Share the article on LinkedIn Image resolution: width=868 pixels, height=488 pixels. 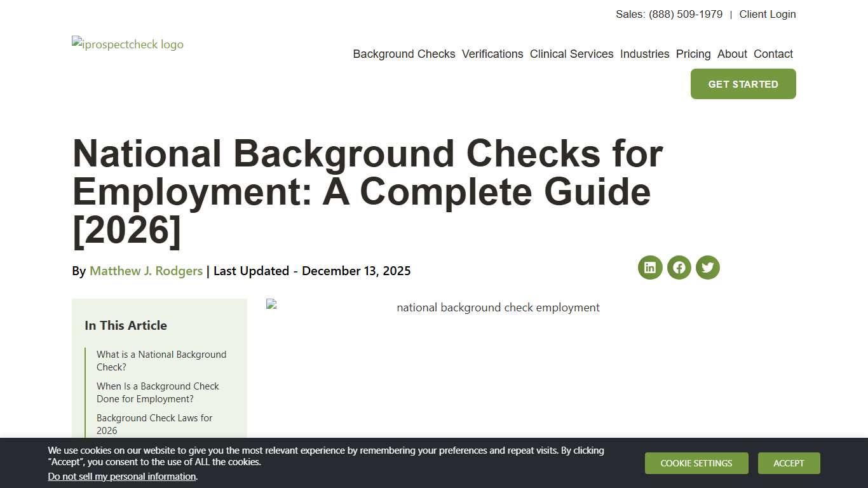point(650,268)
